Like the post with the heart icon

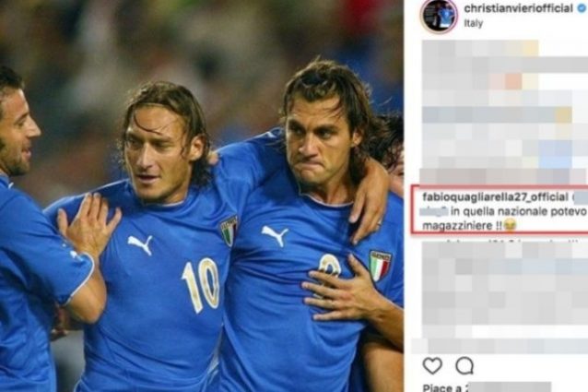[432, 365]
